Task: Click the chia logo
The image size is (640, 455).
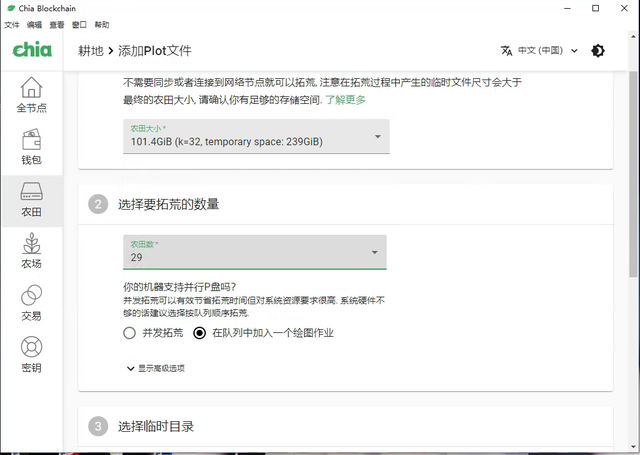Action: (x=32, y=50)
